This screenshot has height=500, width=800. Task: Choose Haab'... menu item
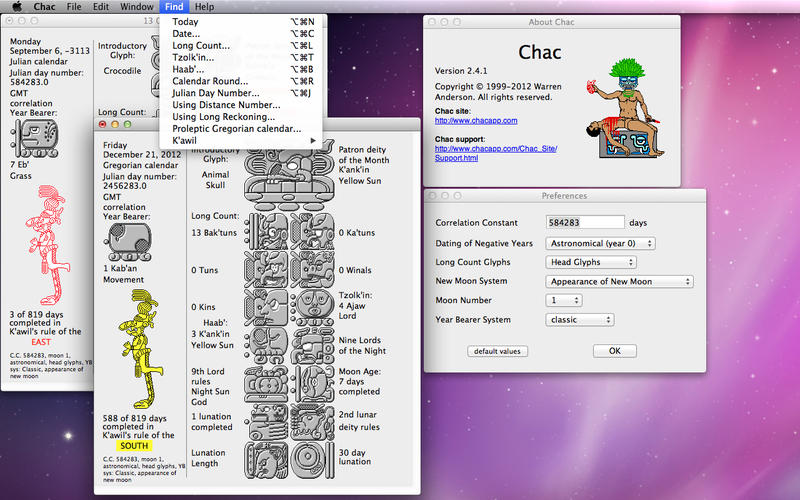click(x=243, y=69)
